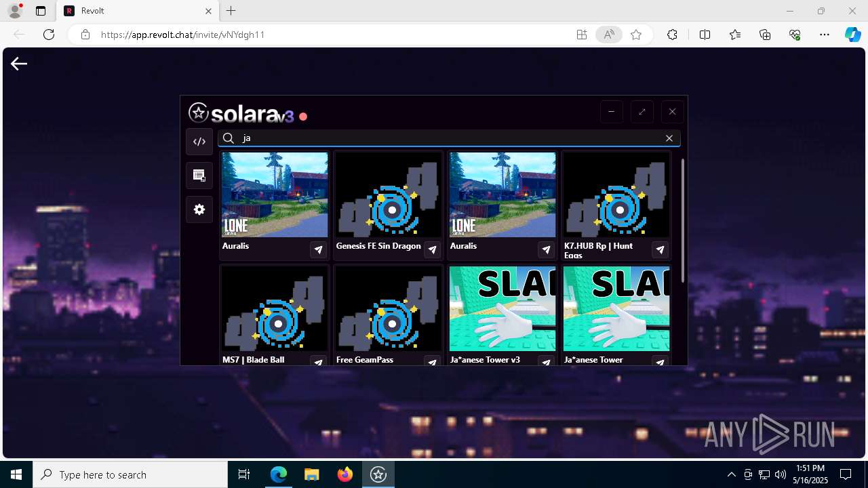Image resolution: width=868 pixels, height=488 pixels.
Task: Add this page to favorites star
Action: (636, 35)
